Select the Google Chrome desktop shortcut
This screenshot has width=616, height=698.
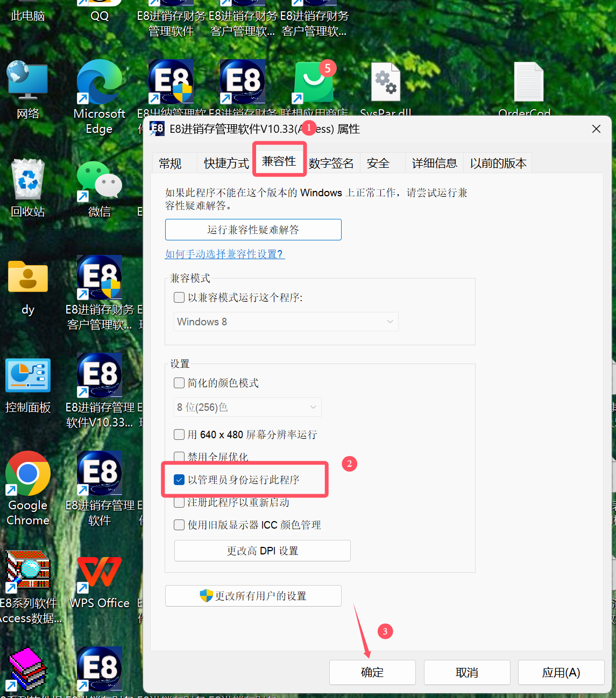[x=28, y=473]
